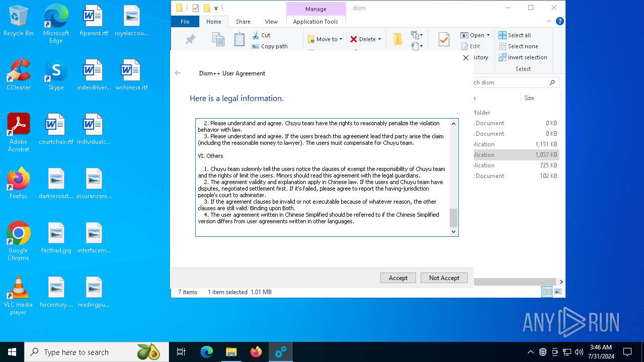The image size is (644, 362).
Task: Click the search magnifier in Explorer
Action: [x=552, y=82]
